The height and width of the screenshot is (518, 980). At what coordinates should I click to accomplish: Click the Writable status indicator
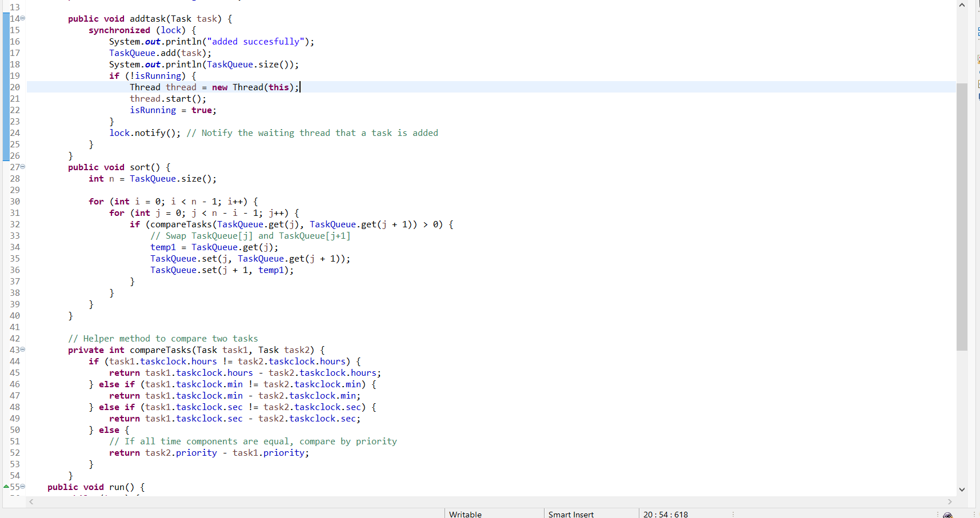465,515
